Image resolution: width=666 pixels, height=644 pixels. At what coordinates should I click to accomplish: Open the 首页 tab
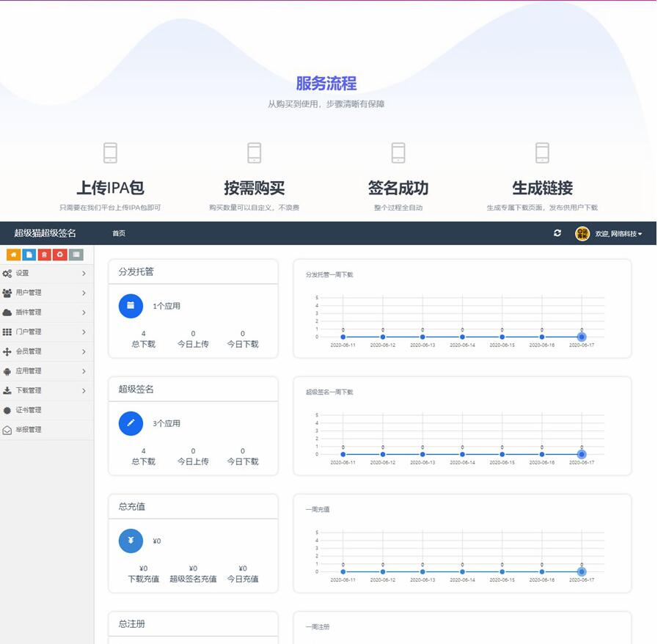click(119, 233)
